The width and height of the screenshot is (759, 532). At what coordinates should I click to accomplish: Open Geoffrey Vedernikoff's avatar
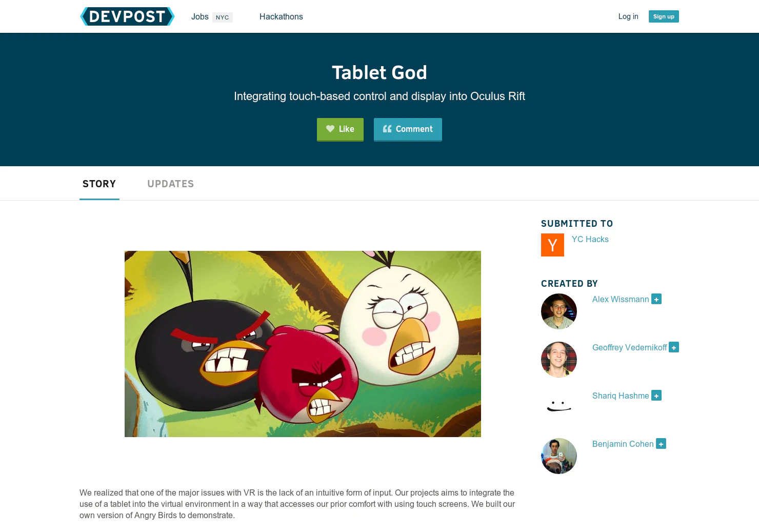click(559, 360)
